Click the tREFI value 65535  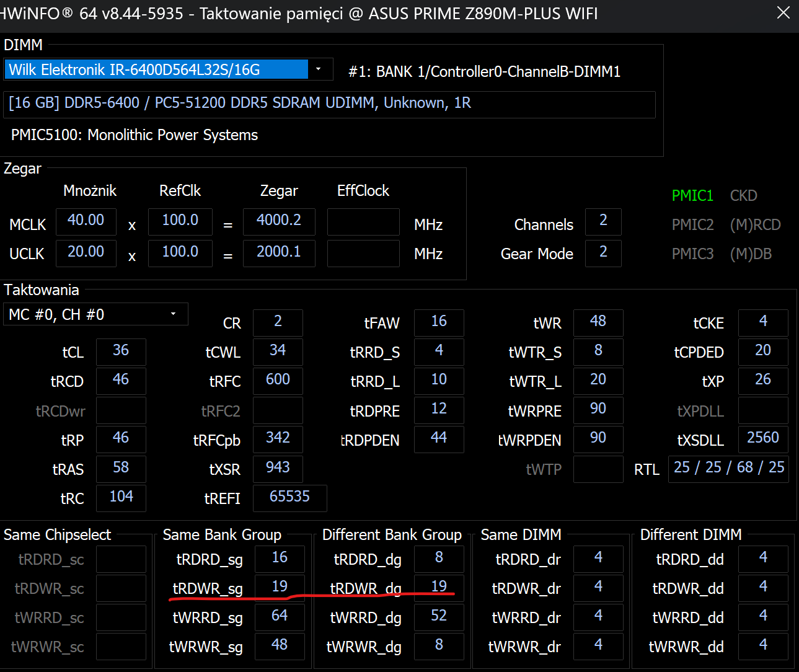click(289, 497)
